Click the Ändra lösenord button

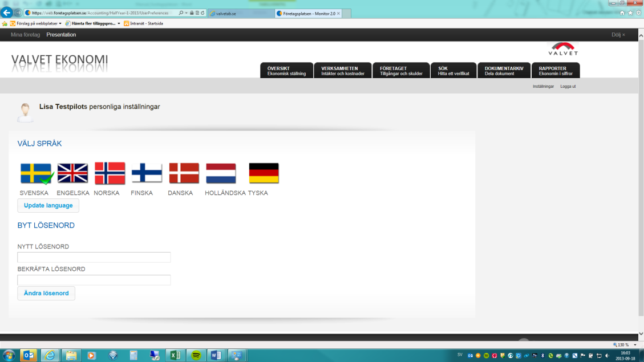[x=46, y=294]
